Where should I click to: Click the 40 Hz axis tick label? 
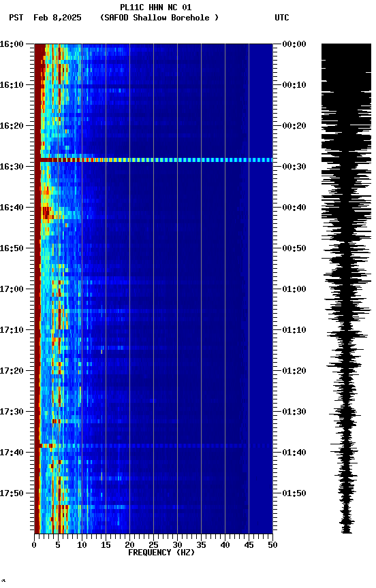point(225,546)
